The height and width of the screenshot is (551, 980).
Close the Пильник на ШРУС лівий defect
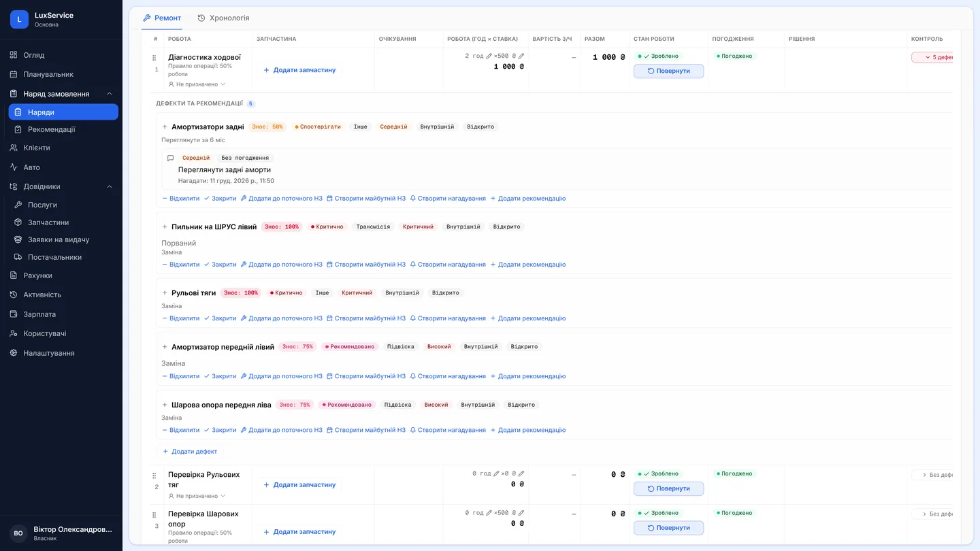[x=220, y=265]
